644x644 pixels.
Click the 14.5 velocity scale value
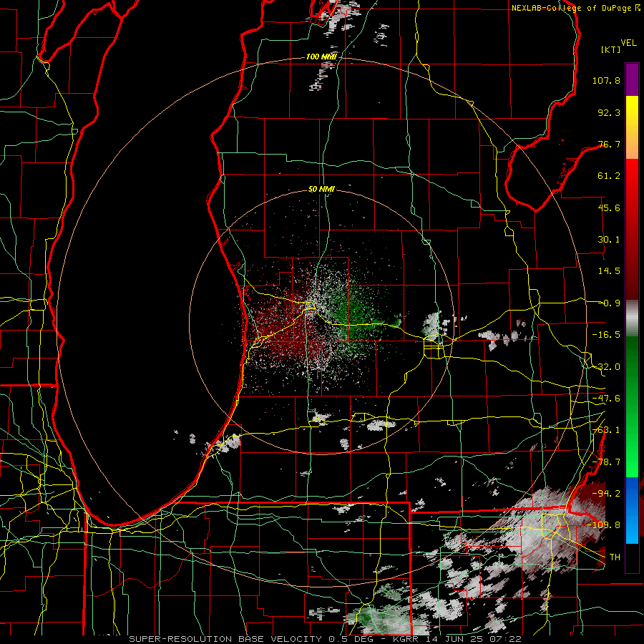click(609, 271)
